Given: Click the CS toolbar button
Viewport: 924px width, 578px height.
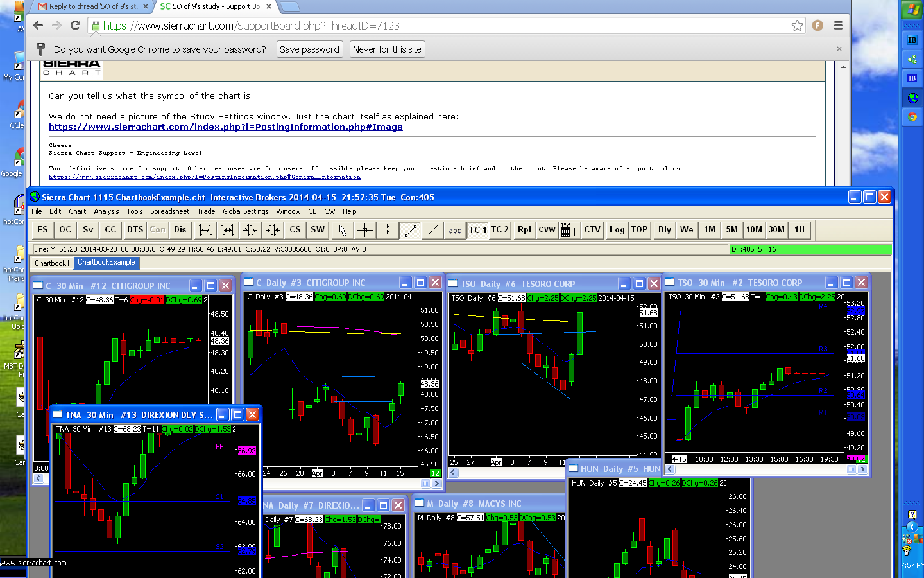Looking at the screenshot, I should click(x=295, y=230).
